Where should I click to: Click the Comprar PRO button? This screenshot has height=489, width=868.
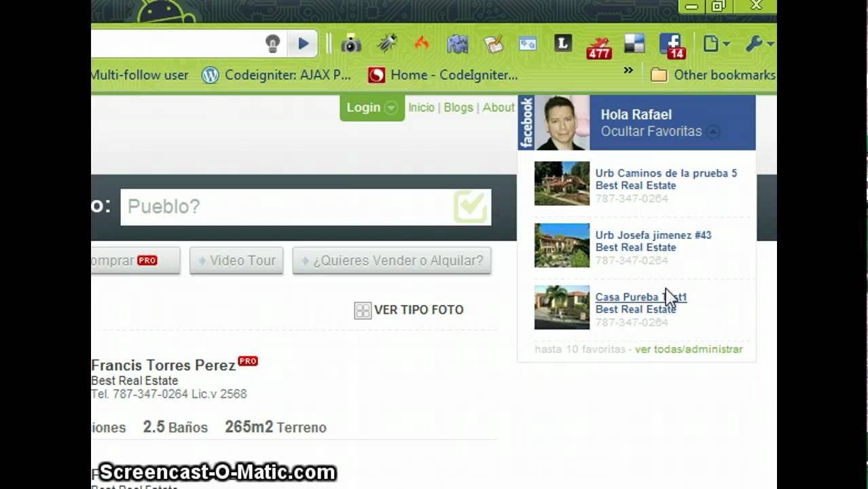coord(136,261)
